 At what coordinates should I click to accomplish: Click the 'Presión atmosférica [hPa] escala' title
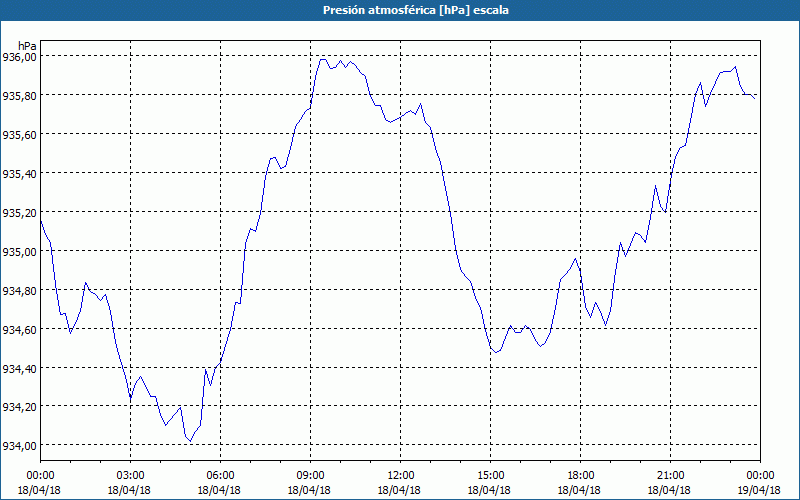(x=416, y=10)
